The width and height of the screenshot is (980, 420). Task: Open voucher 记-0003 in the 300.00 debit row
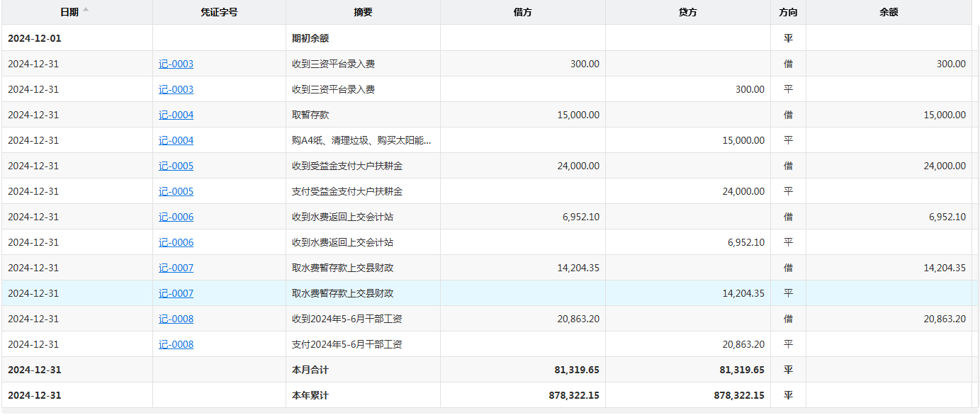(176, 64)
